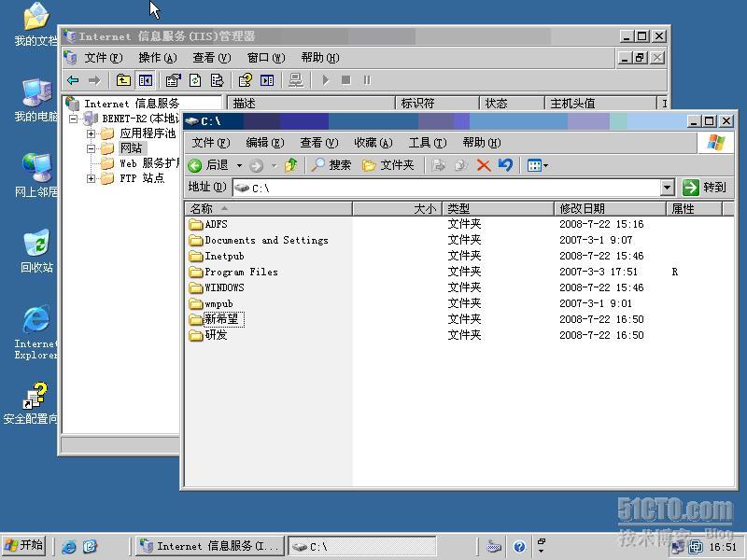The image size is (747, 560).
Task: Click the IIS export list icon
Action: [217, 80]
